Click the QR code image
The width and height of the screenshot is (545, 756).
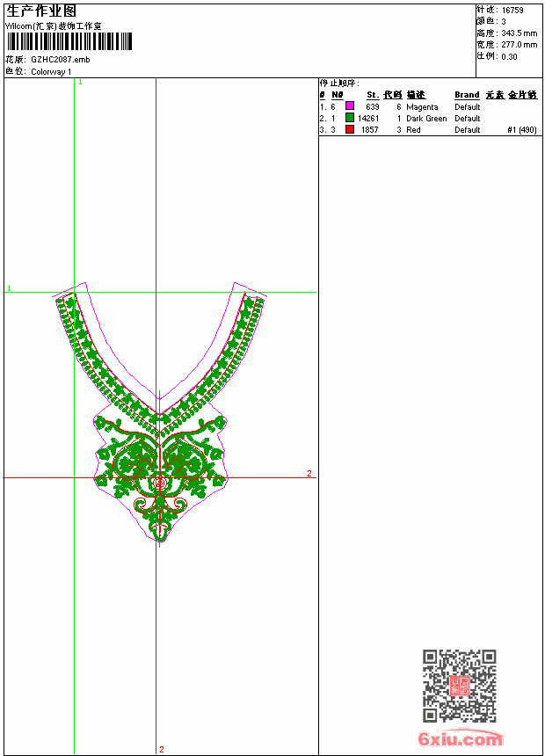[460, 686]
